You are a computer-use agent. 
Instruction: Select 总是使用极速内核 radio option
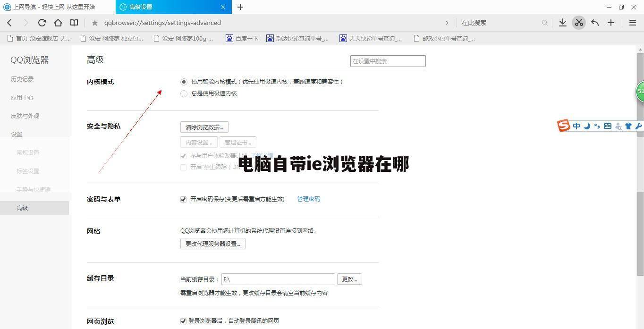coord(184,93)
